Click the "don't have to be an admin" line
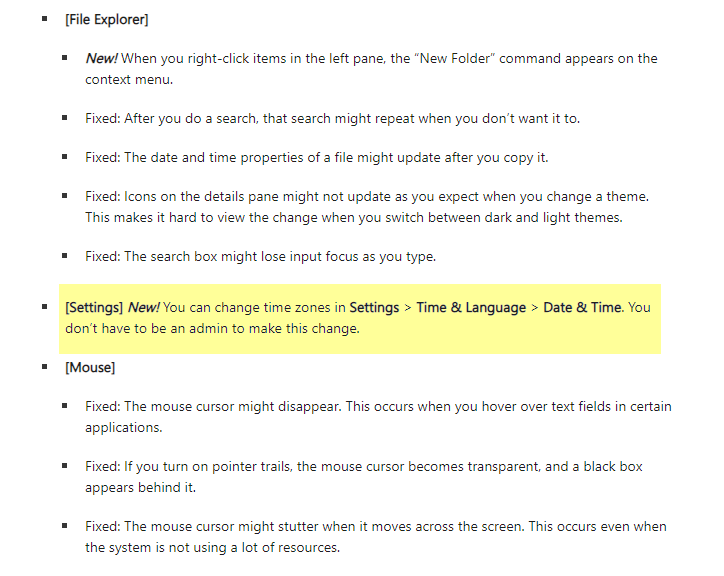 [x=212, y=328]
